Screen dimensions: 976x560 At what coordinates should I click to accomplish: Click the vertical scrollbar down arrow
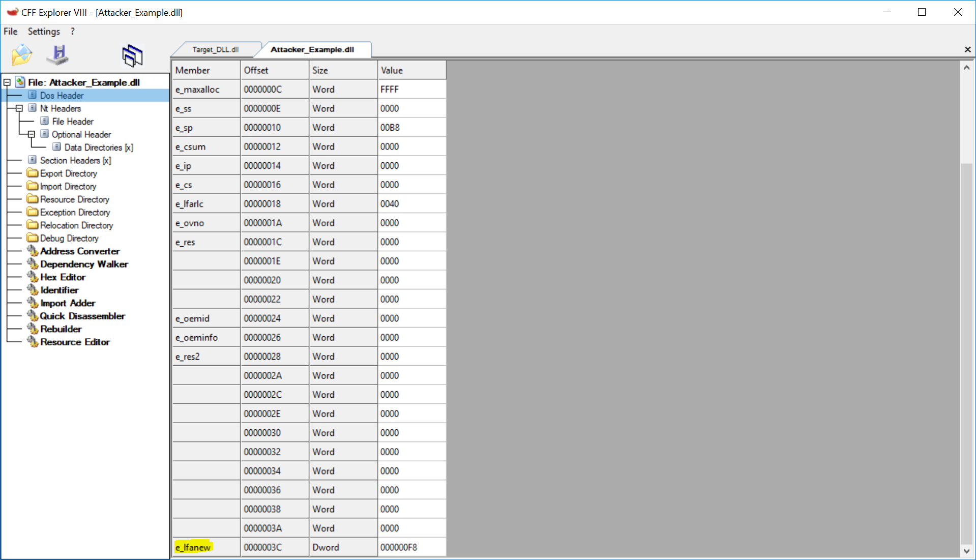pos(966,551)
